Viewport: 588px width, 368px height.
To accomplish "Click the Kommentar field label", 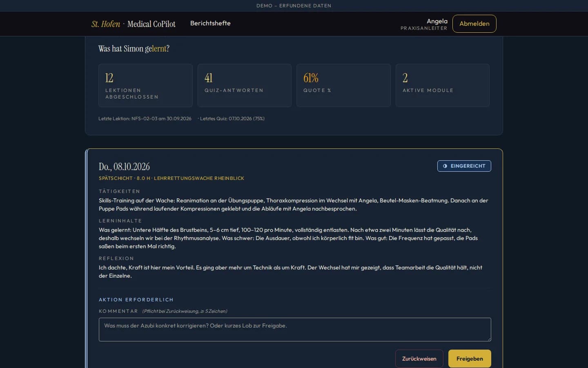I will (x=118, y=311).
